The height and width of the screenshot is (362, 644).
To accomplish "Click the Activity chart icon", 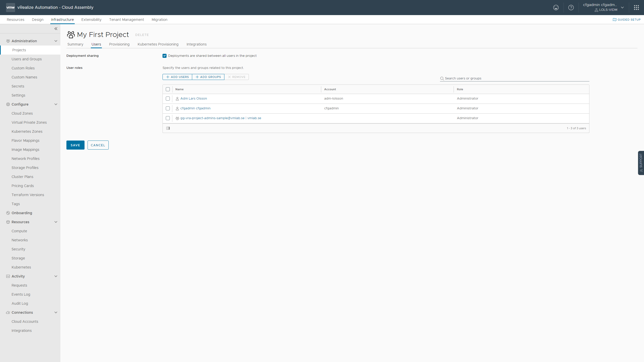I will point(8,276).
